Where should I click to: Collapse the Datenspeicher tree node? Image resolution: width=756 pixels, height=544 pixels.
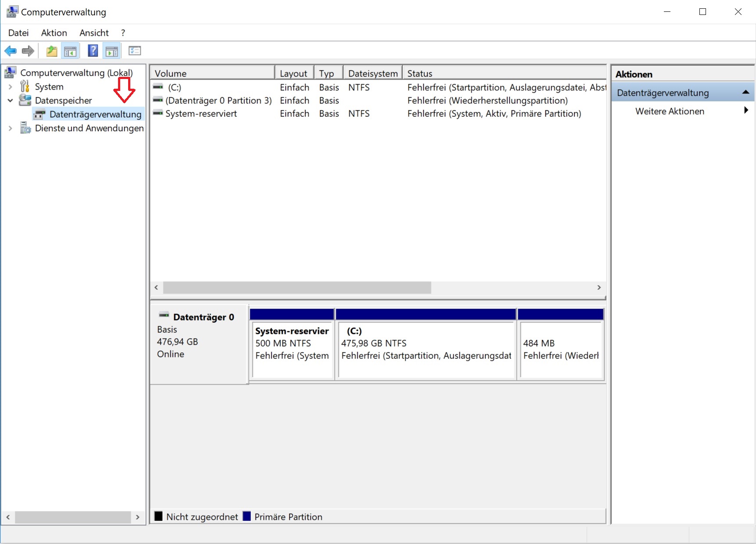(10, 101)
